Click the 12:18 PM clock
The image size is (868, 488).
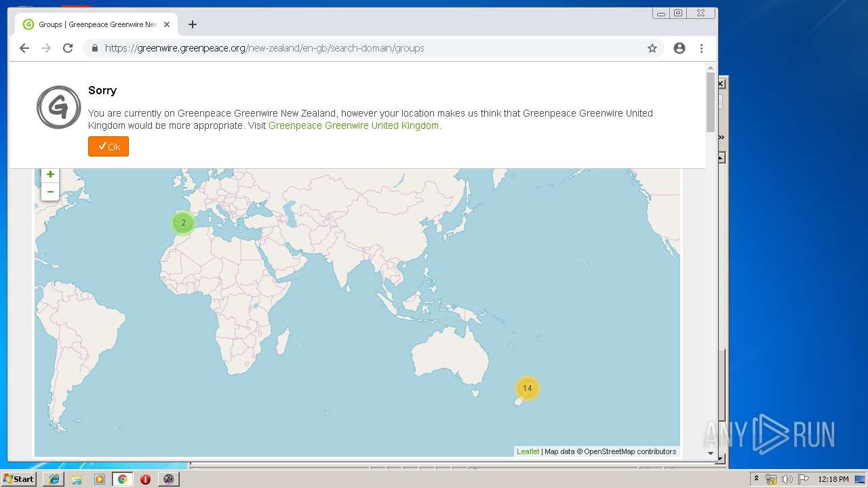833,479
